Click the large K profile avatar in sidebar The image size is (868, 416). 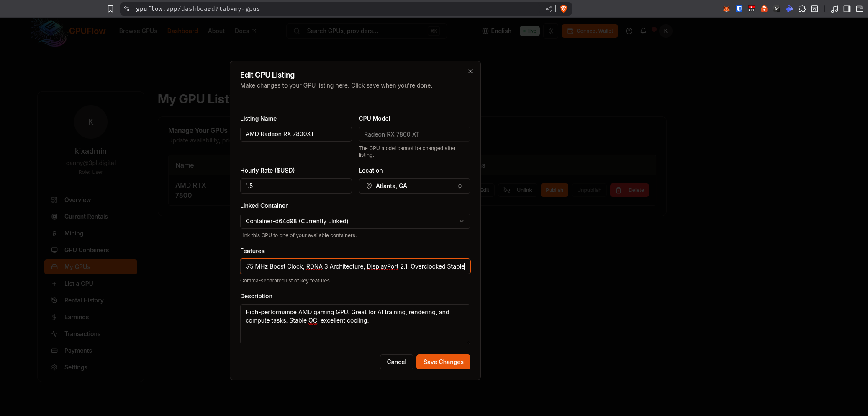(91, 122)
